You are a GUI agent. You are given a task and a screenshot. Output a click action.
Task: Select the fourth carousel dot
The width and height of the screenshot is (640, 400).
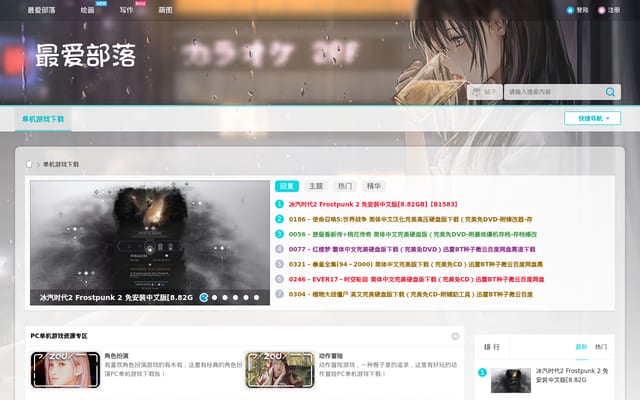236,298
